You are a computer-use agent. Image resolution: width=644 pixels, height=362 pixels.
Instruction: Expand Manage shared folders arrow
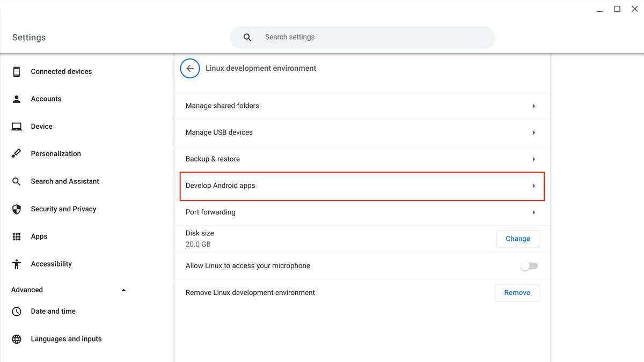click(x=533, y=106)
